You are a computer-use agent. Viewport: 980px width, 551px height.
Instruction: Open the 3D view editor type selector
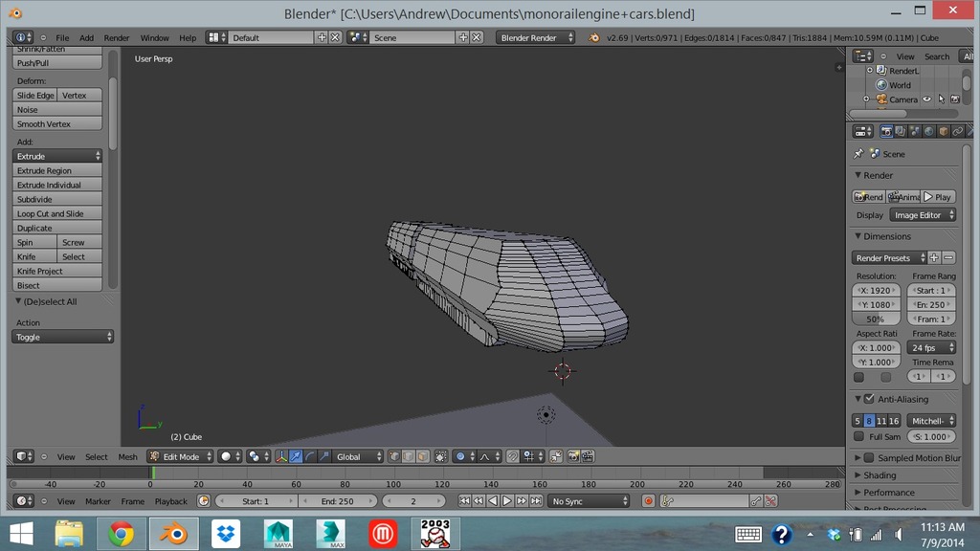pos(24,456)
